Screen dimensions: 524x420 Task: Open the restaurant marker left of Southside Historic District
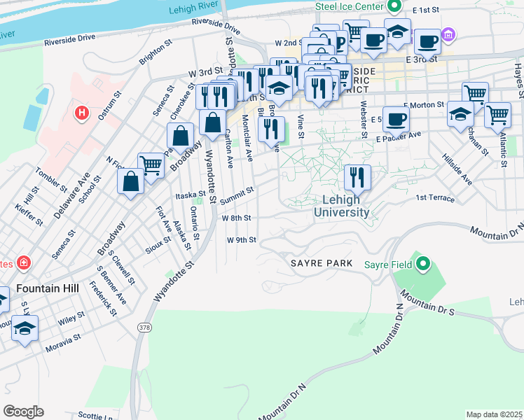319,89
